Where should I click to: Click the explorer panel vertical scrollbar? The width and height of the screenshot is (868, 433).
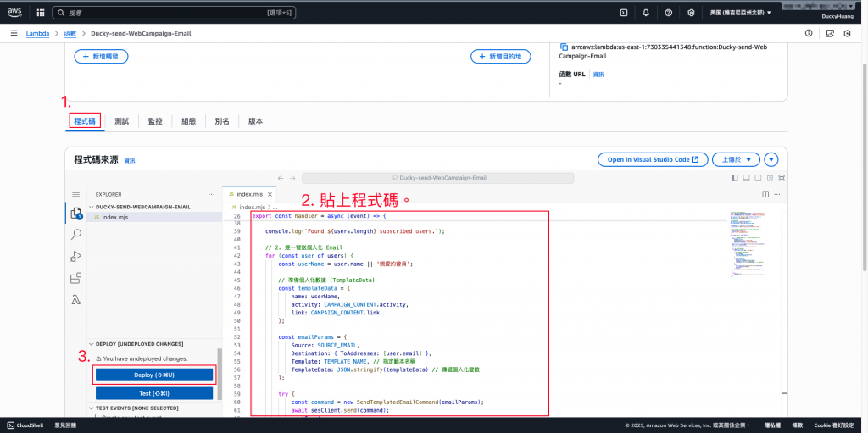[220, 374]
